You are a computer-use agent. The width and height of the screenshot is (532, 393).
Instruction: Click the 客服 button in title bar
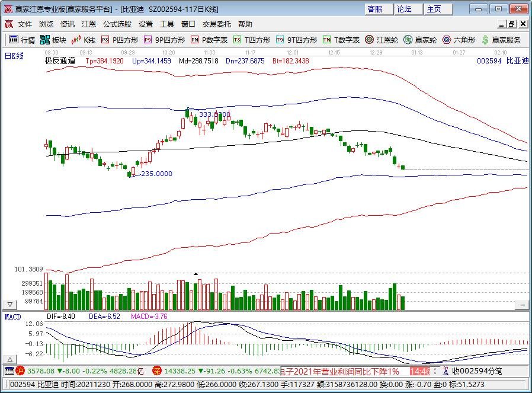pyautogui.click(x=379, y=9)
